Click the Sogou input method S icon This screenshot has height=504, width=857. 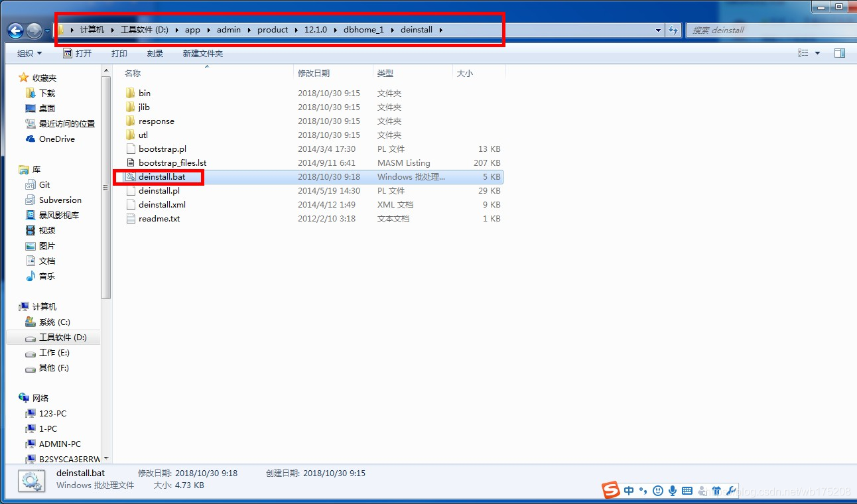[611, 490]
